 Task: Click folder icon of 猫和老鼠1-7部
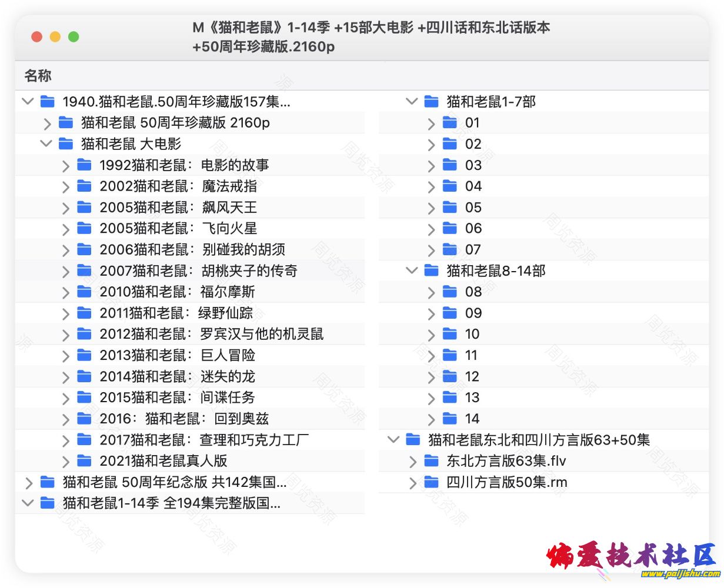coord(431,102)
